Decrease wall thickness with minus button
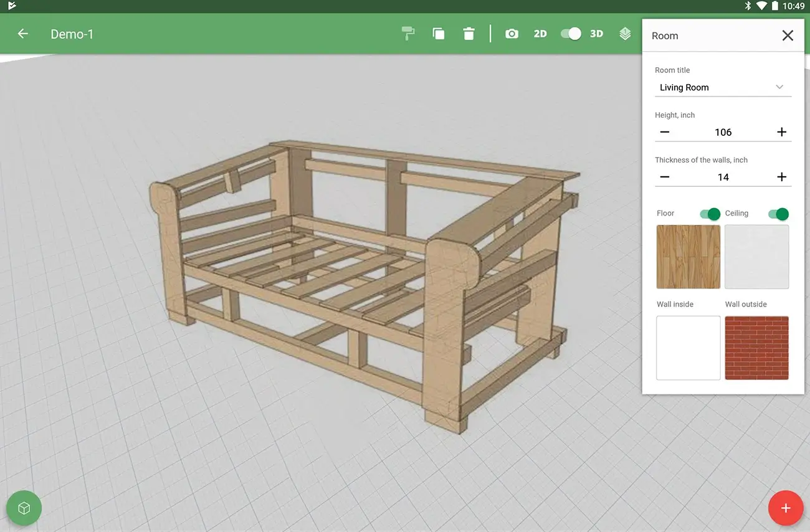The height and width of the screenshot is (532, 810). click(x=665, y=177)
